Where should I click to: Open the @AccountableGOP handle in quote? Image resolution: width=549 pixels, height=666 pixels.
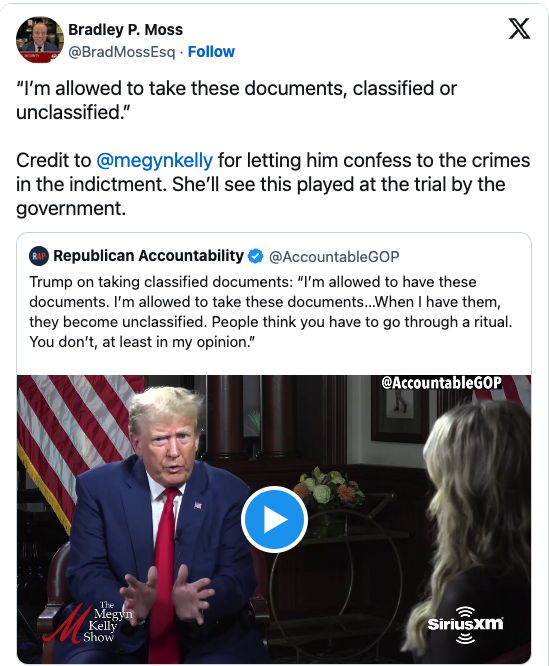pos(334,257)
